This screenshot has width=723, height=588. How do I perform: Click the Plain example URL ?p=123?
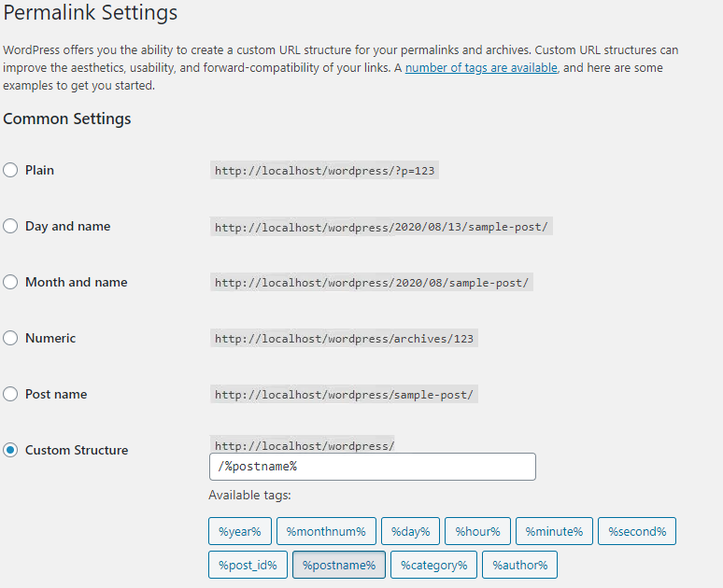(x=325, y=171)
